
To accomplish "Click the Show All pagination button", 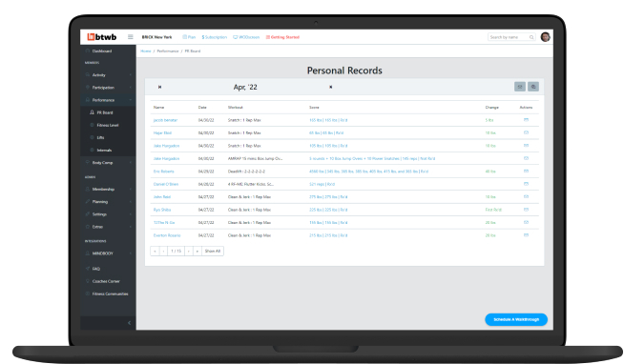I will (x=213, y=252).
